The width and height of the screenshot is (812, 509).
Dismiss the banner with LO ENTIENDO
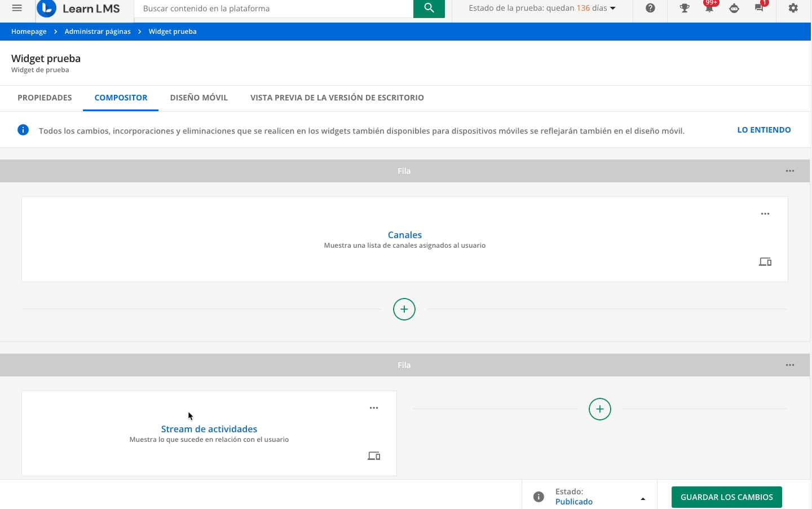(x=764, y=129)
